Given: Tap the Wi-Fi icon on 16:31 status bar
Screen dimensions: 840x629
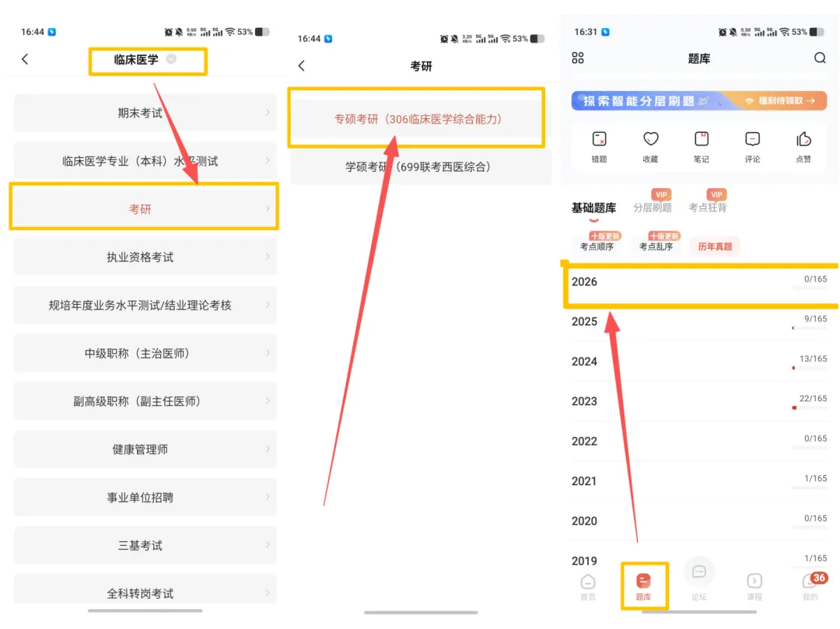Looking at the screenshot, I should pos(784,32).
